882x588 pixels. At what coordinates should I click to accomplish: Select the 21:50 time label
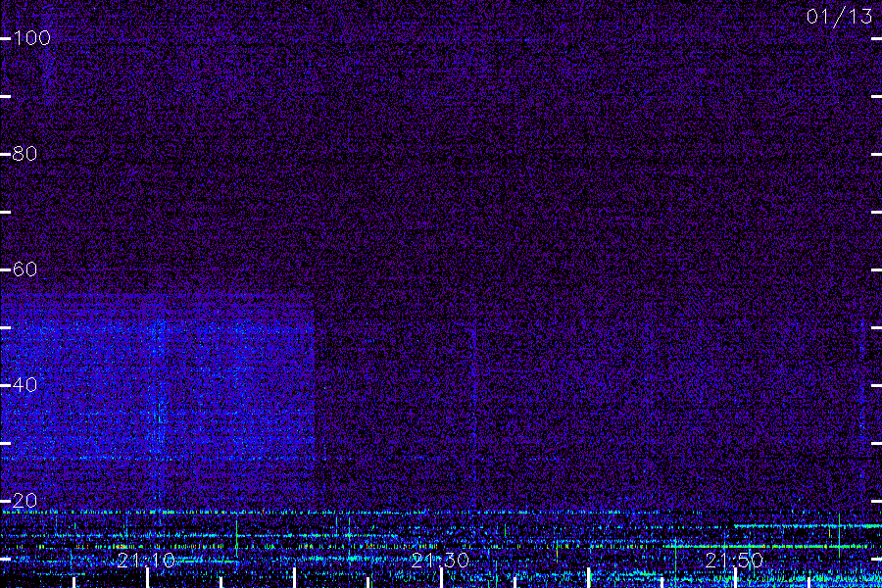click(735, 561)
